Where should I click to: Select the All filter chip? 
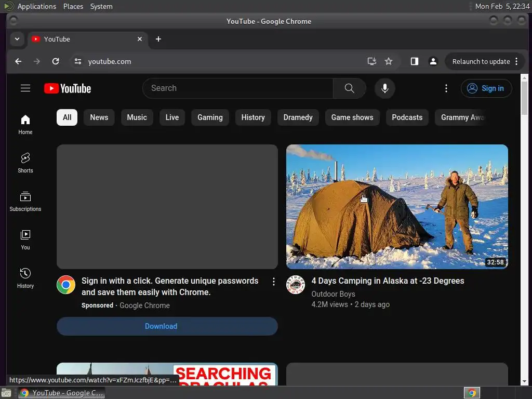[x=67, y=117]
